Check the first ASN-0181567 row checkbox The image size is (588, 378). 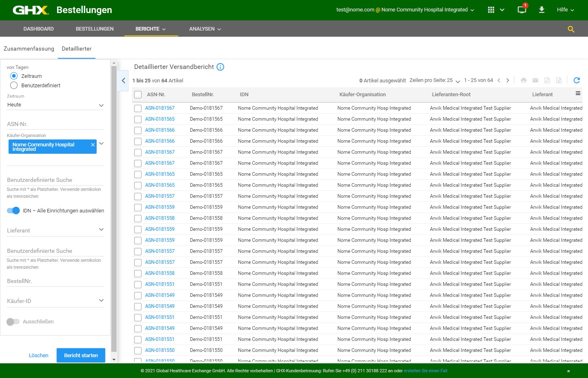(138, 108)
